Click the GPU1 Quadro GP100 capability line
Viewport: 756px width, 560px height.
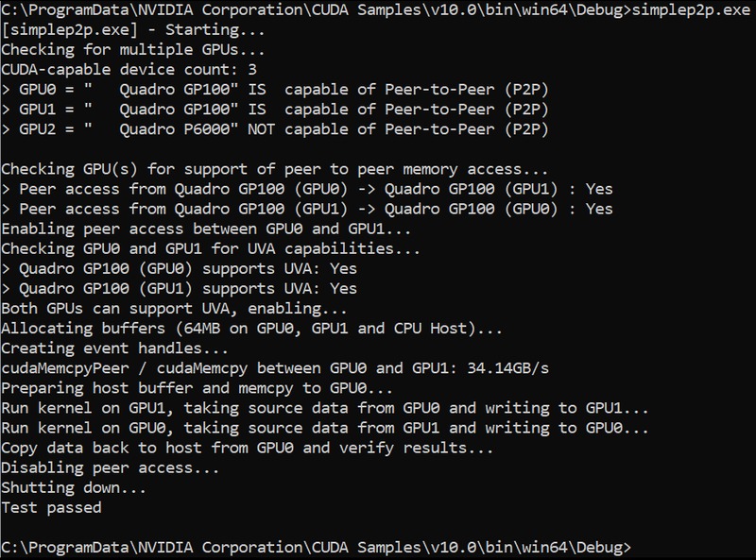click(x=275, y=110)
